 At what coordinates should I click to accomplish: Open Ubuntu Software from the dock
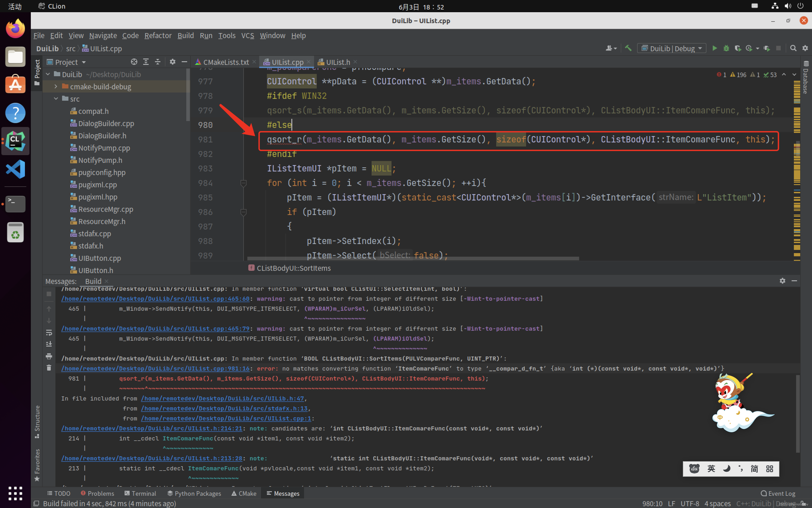(x=15, y=85)
